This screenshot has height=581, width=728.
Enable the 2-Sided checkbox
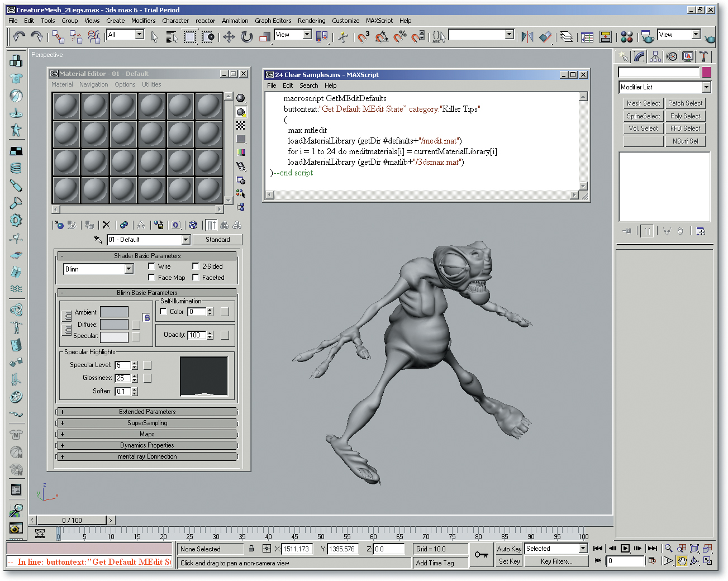(x=196, y=266)
